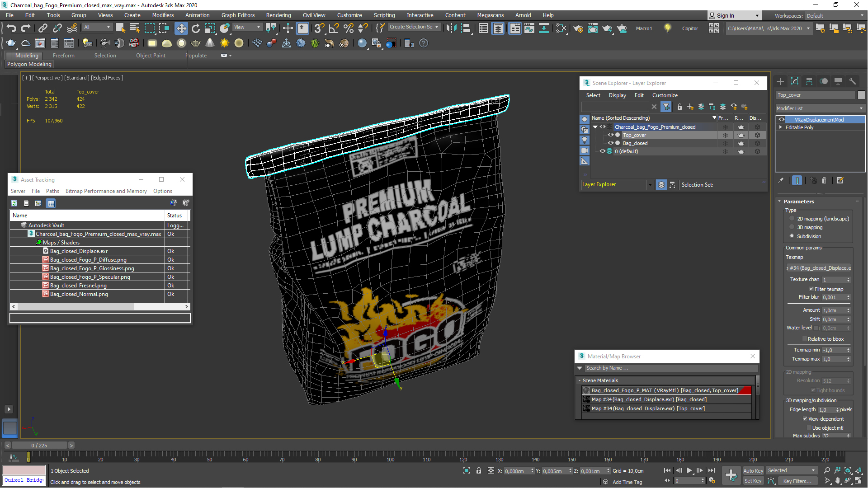Viewport: 868px width, 488px height.
Task: Click the Pin Stack icon
Action: click(781, 180)
